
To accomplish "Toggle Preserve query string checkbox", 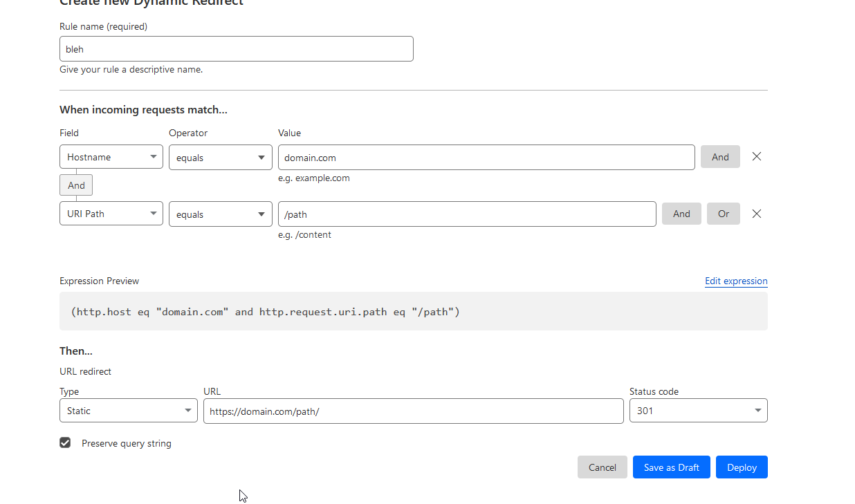I will [x=65, y=442].
